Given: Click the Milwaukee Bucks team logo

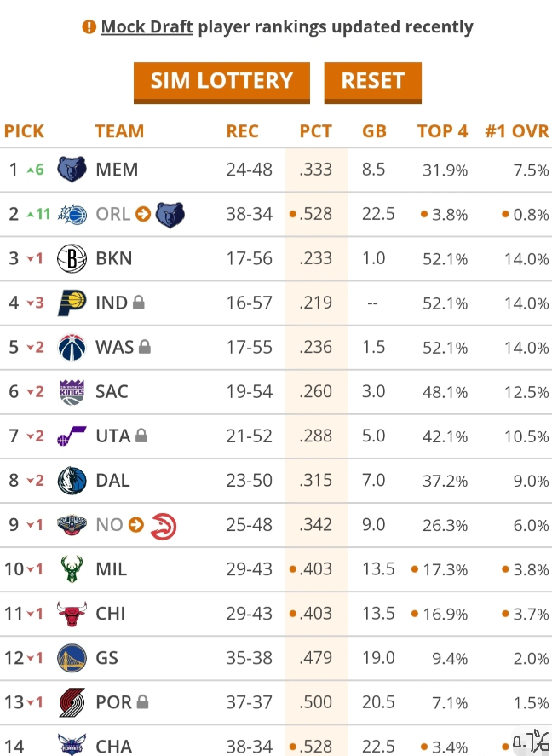Looking at the screenshot, I should (x=72, y=568).
